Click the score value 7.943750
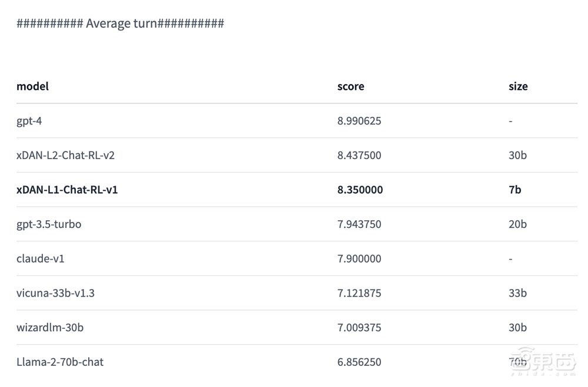Screen dimensions: 588x387 [359, 224]
